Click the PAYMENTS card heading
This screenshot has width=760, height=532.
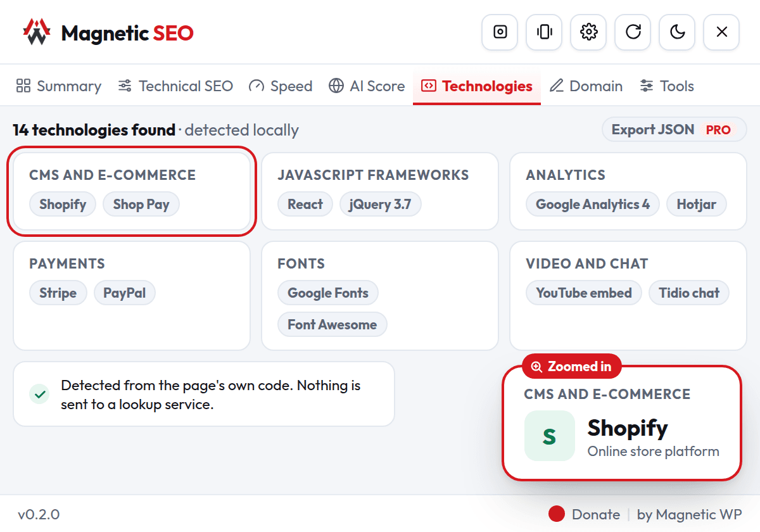[67, 264]
